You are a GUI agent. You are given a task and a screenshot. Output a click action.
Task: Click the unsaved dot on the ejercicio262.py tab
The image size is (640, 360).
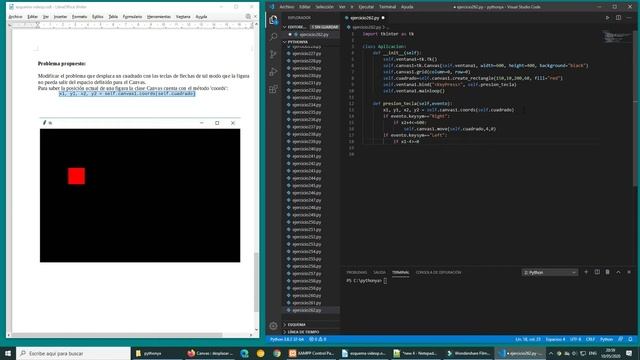(x=383, y=18)
